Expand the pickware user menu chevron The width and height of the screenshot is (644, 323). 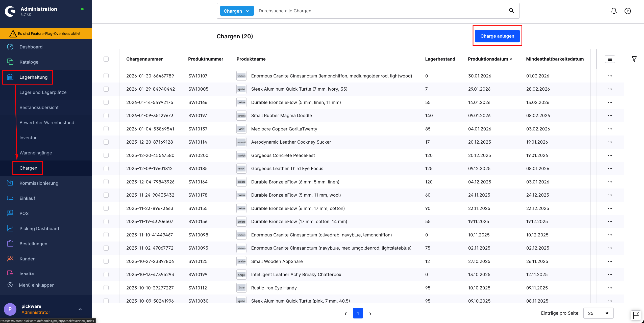point(80,309)
